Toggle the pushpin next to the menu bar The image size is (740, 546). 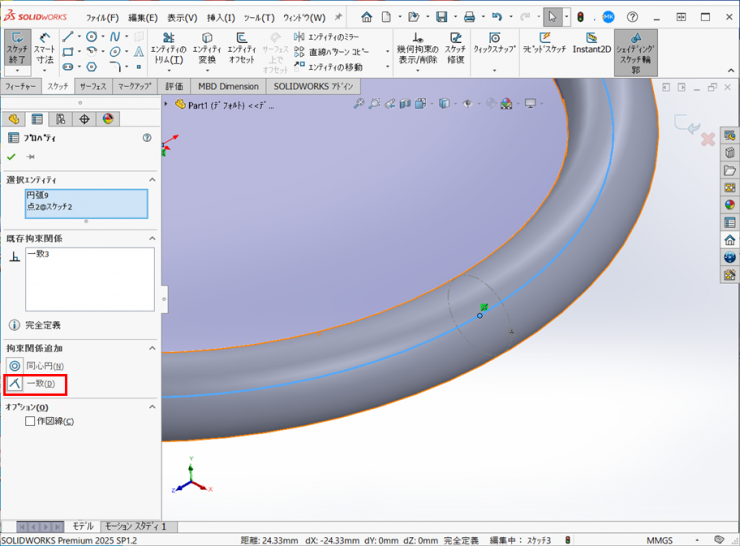[x=338, y=17]
